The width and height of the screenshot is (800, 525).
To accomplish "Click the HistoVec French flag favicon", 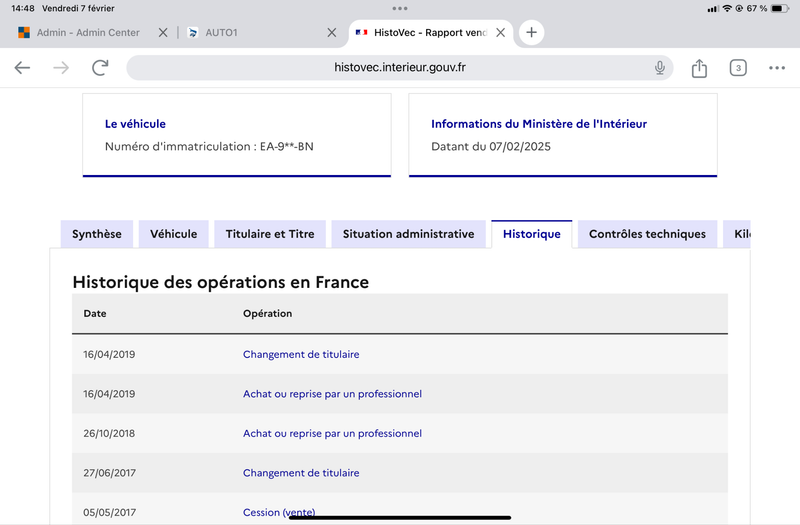I will point(361,32).
